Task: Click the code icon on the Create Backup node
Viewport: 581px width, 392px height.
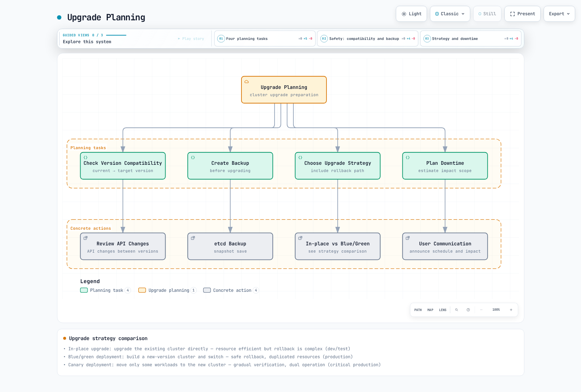Action: pos(193,158)
